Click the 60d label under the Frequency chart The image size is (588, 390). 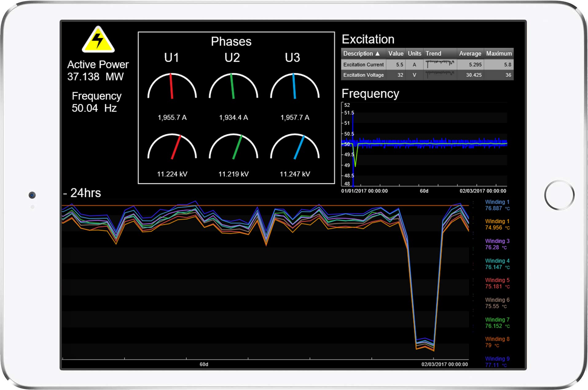424,191
